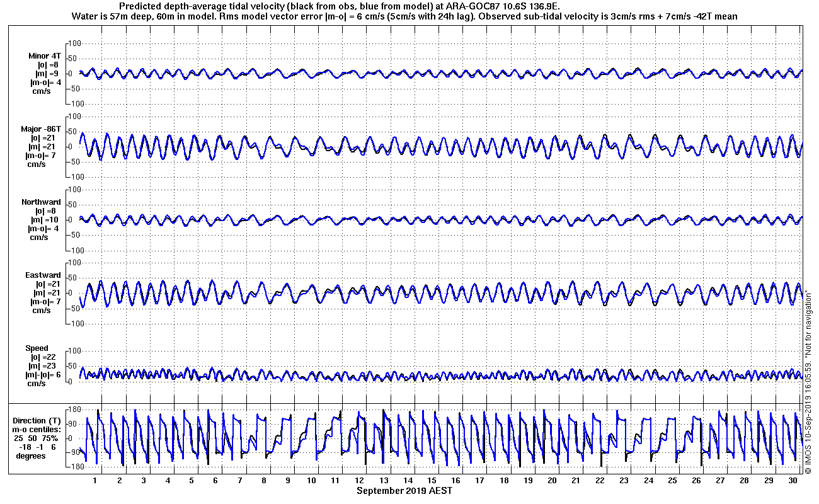Click the 'degrees' unit label
The width and height of the screenshot is (819, 504).
(31, 455)
